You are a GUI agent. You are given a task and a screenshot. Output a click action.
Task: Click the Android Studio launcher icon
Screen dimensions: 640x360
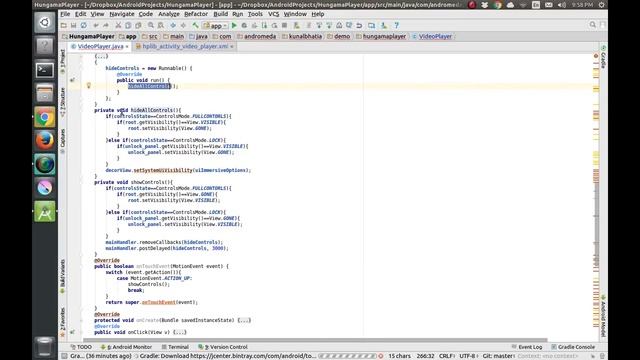pyautogui.click(x=44, y=212)
